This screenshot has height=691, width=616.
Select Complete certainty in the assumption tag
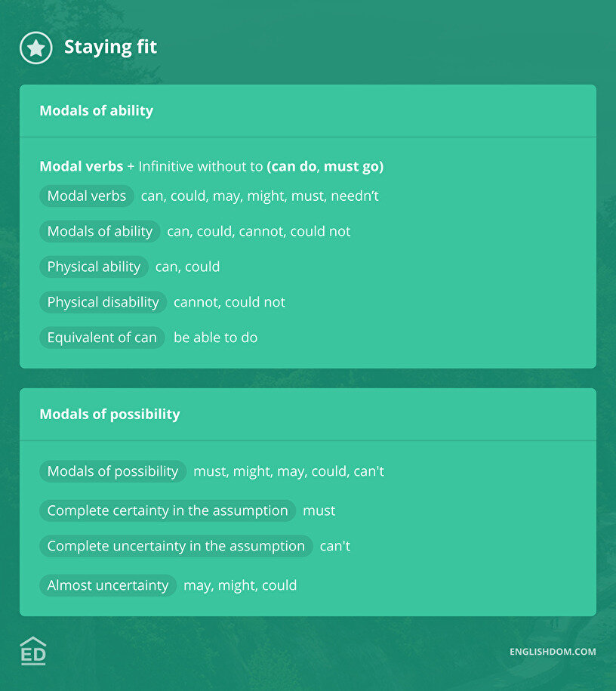[168, 511]
